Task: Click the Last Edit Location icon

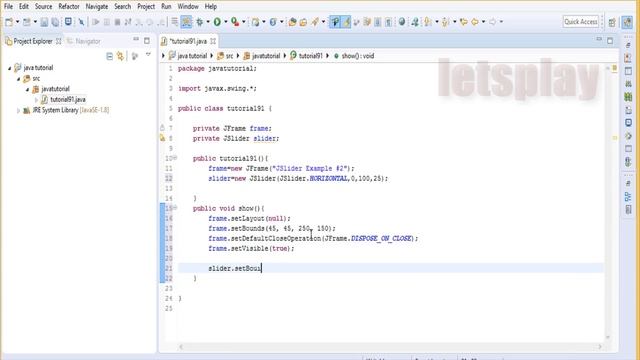Action: [464, 22]
